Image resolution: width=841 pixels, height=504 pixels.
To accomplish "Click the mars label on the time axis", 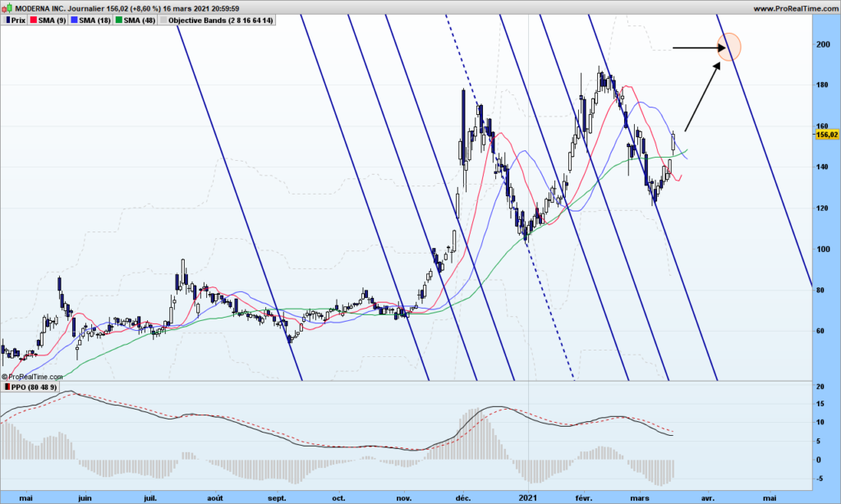I will 640,498.
